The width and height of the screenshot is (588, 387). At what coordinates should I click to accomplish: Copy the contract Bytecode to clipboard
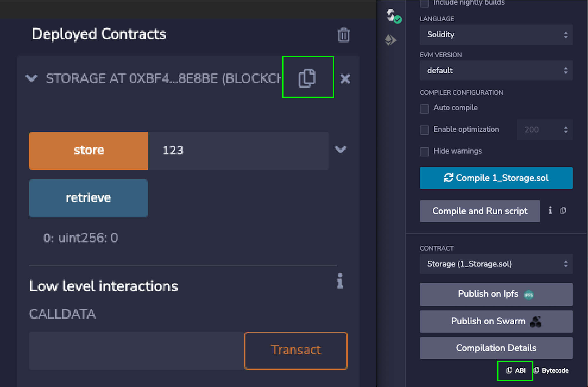[551, 370]
